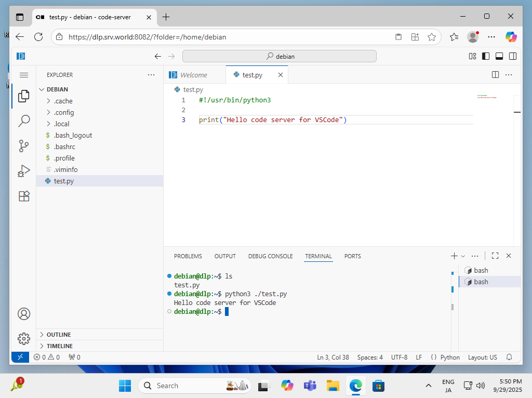
Task: Open notifications bell in status bar
Action: click(x=509, y=357)
